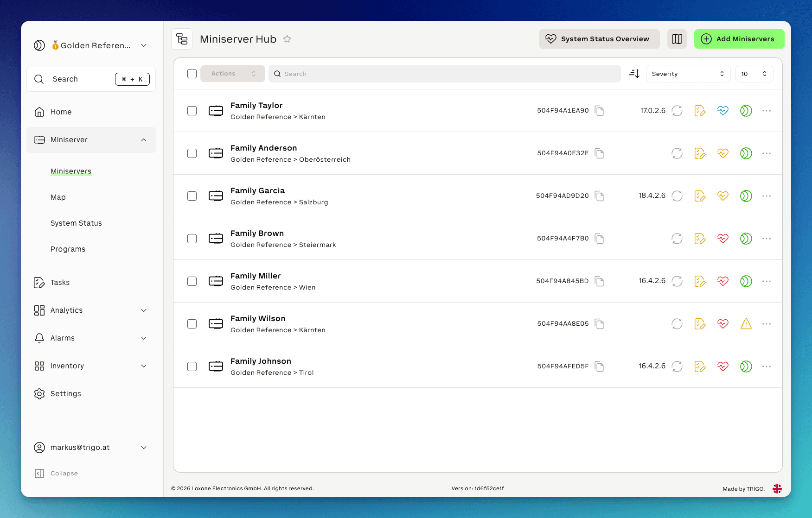
Task: Click firmware version 18.4.2.6 of Family Garcia
Action: [x=652, y=196]
